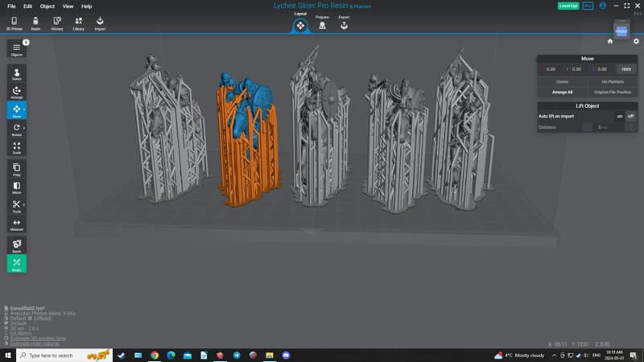Click the Copy tool icon
Screen dimensions: 644x362
16,168
